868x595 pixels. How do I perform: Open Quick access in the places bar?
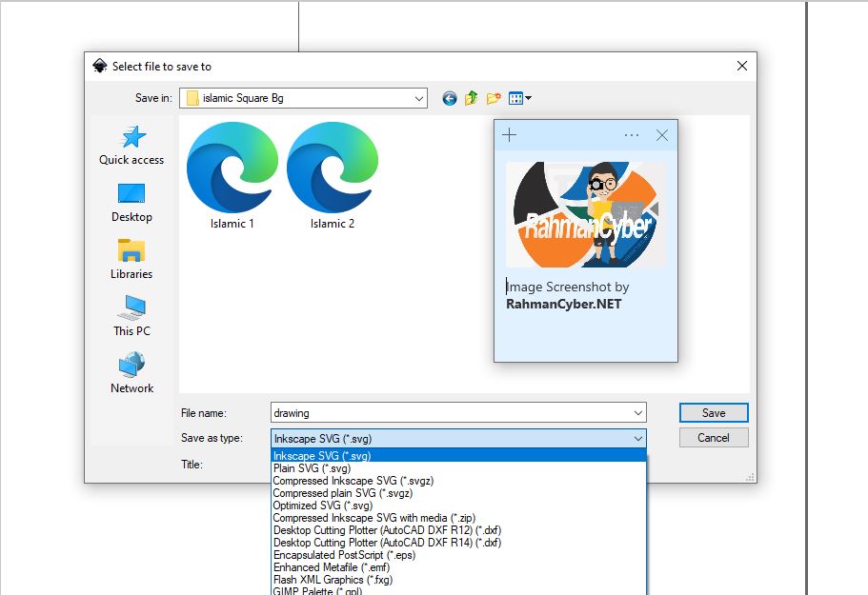(131, 146)
